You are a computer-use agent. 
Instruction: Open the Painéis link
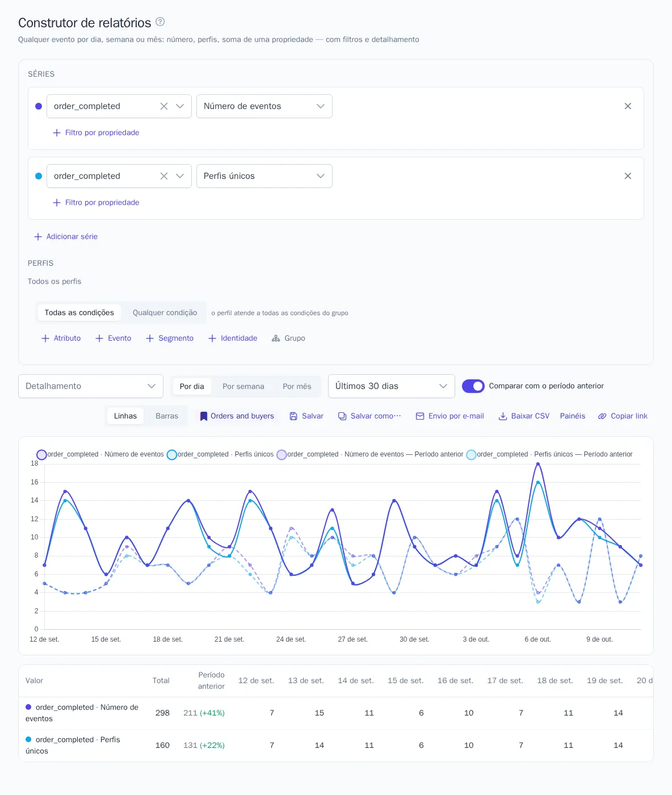pos(573,416)
